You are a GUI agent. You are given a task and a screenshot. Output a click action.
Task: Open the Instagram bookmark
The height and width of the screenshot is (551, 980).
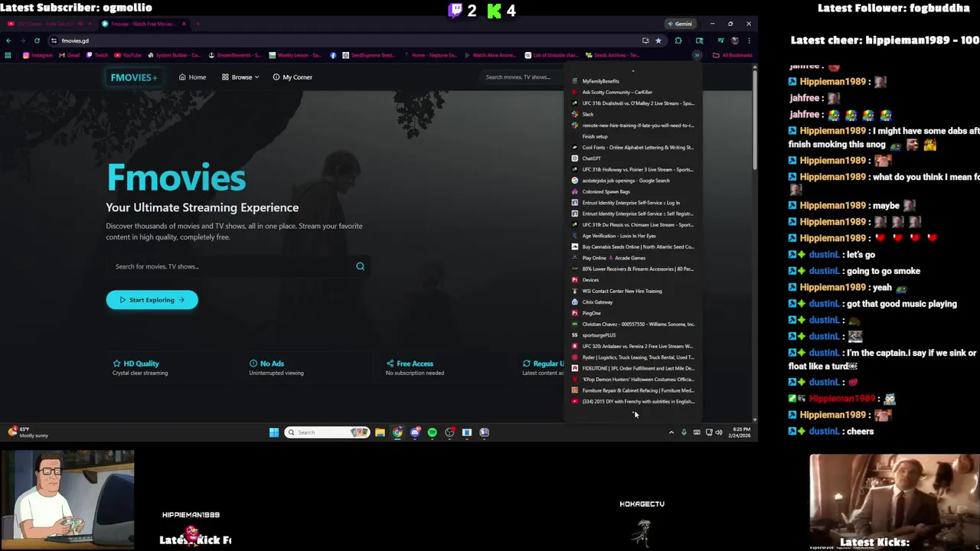[38, 55]
